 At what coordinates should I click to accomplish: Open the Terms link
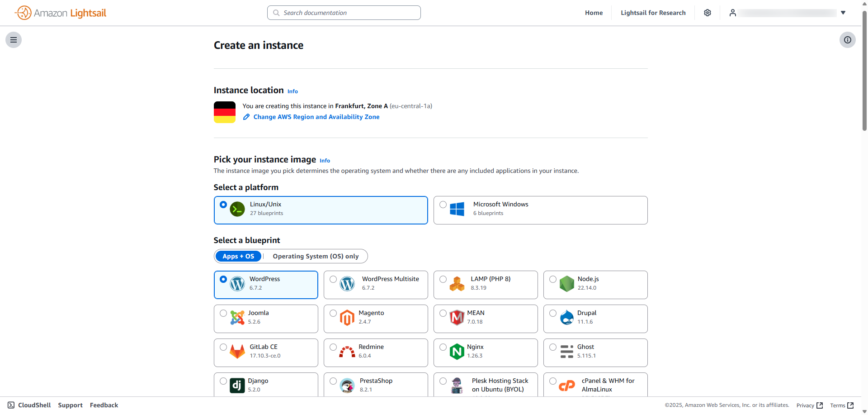(x=842, y=405)
